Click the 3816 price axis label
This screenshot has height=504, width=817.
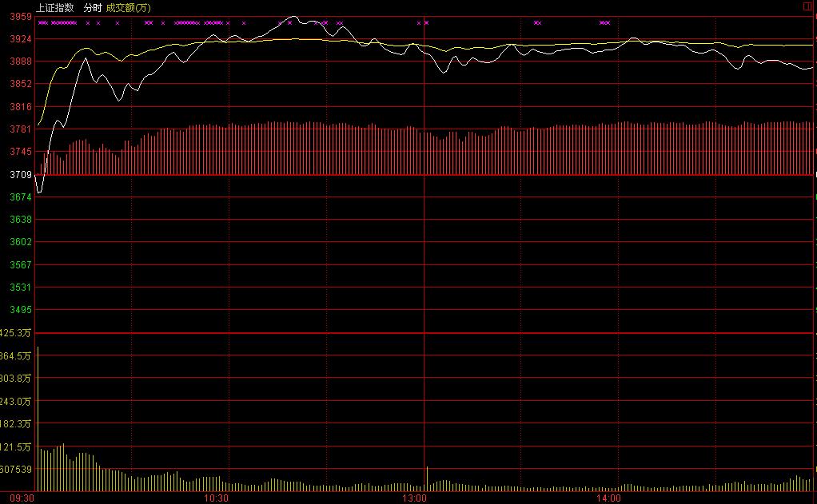(x=22, y=107)
